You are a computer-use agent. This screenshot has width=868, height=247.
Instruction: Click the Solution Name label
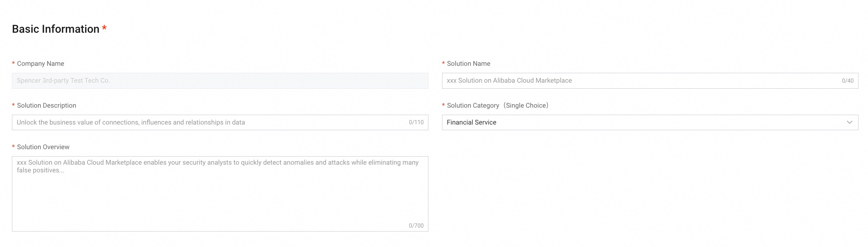[468, 64]
